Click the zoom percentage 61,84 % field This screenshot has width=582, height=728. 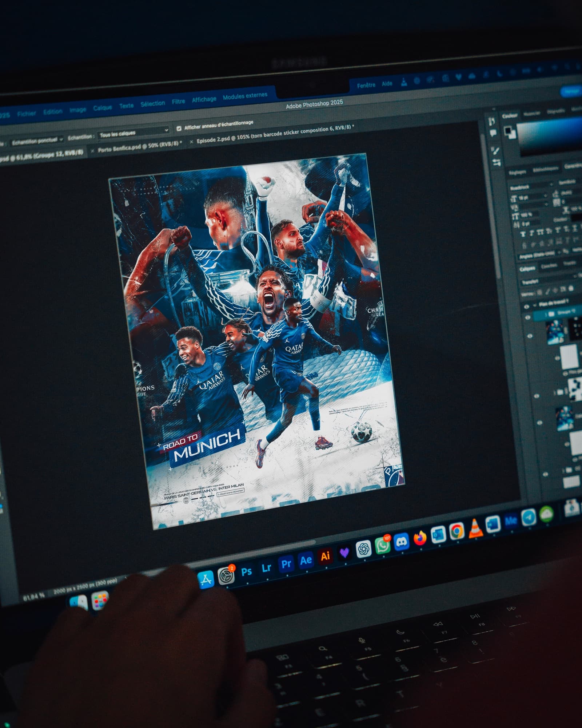[x=34, y=597]
